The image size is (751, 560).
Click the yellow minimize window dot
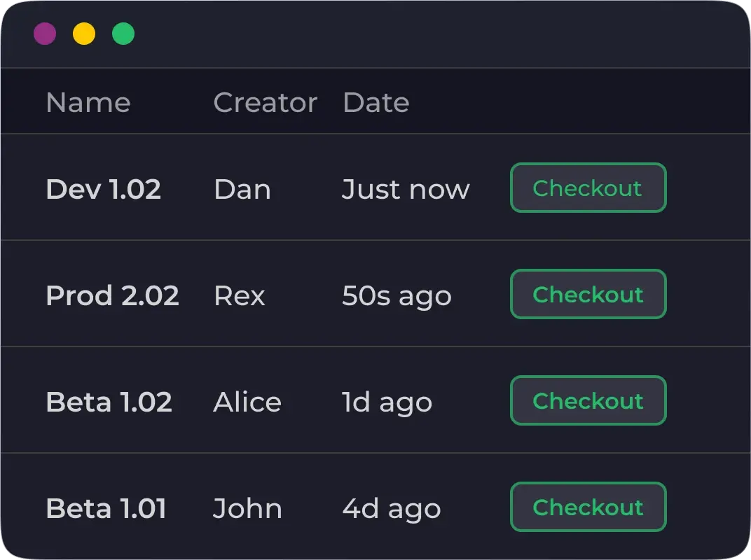tap(84, 34)
